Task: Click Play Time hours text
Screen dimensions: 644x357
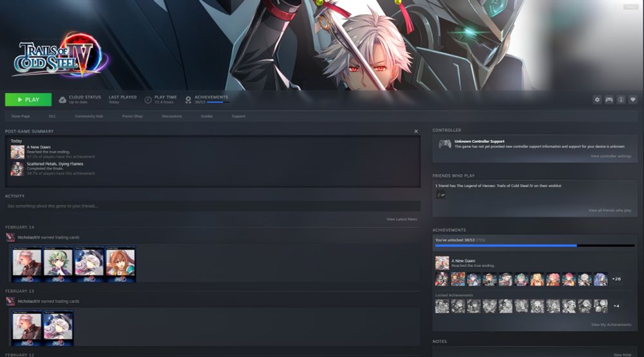Action: 164,102
